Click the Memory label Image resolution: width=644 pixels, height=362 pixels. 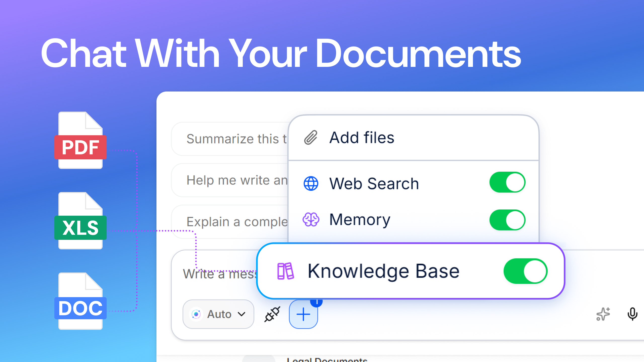tap(360, 220)
